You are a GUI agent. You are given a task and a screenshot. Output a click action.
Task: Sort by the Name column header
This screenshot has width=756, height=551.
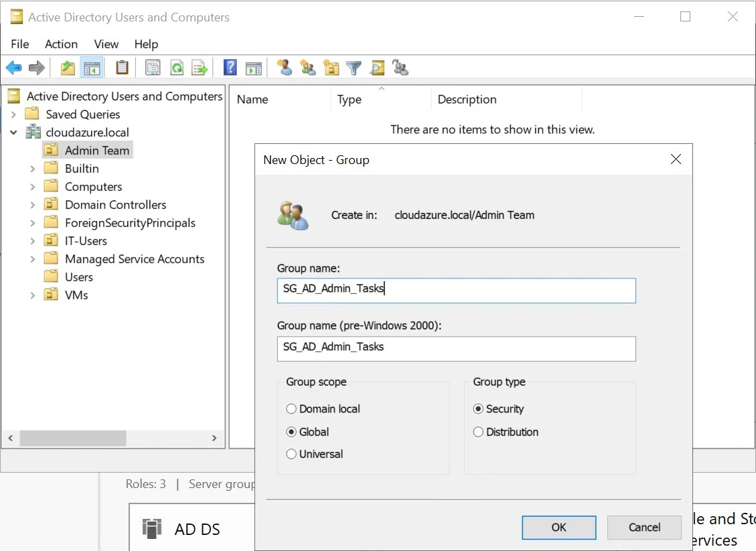280,99
